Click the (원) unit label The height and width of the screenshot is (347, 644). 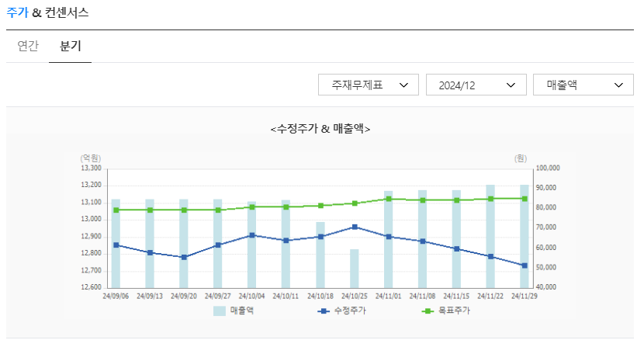(x=521, y=158)
